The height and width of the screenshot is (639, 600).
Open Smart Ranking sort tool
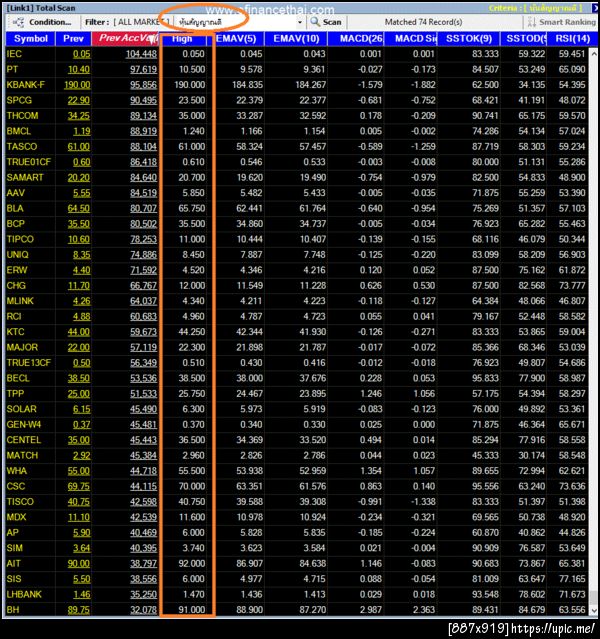561,22
